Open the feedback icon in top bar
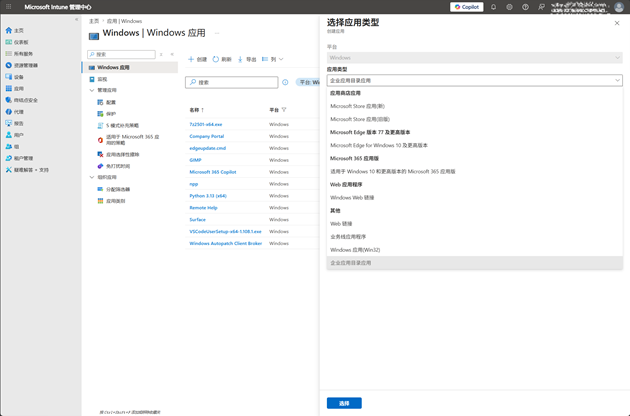 click(x=541, y=7)
